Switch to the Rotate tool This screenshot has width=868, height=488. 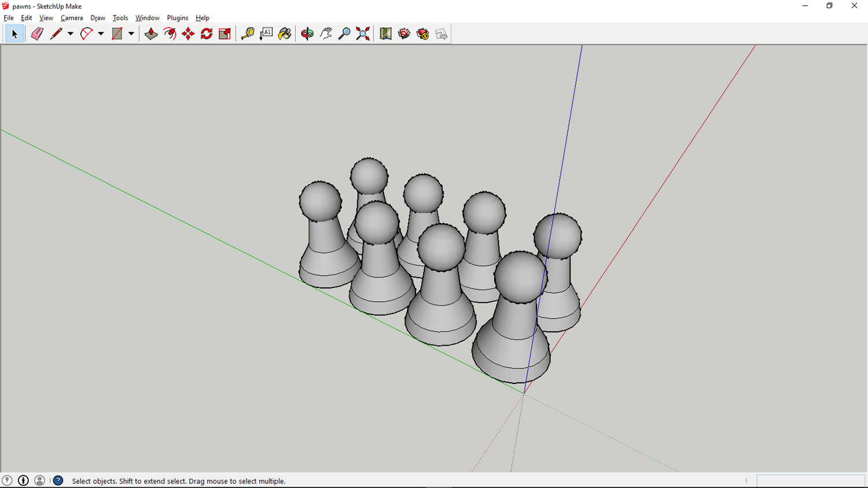(x=206, y=34)
